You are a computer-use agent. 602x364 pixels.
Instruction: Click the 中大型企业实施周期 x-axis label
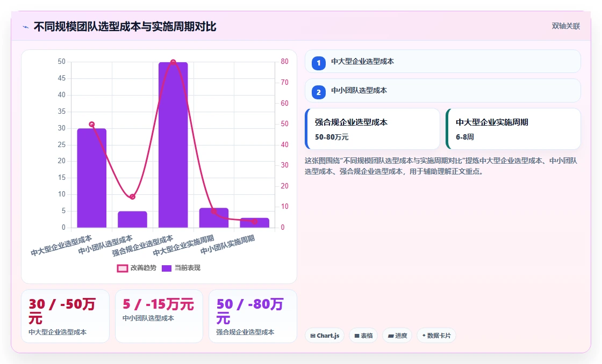pos(183,246)
